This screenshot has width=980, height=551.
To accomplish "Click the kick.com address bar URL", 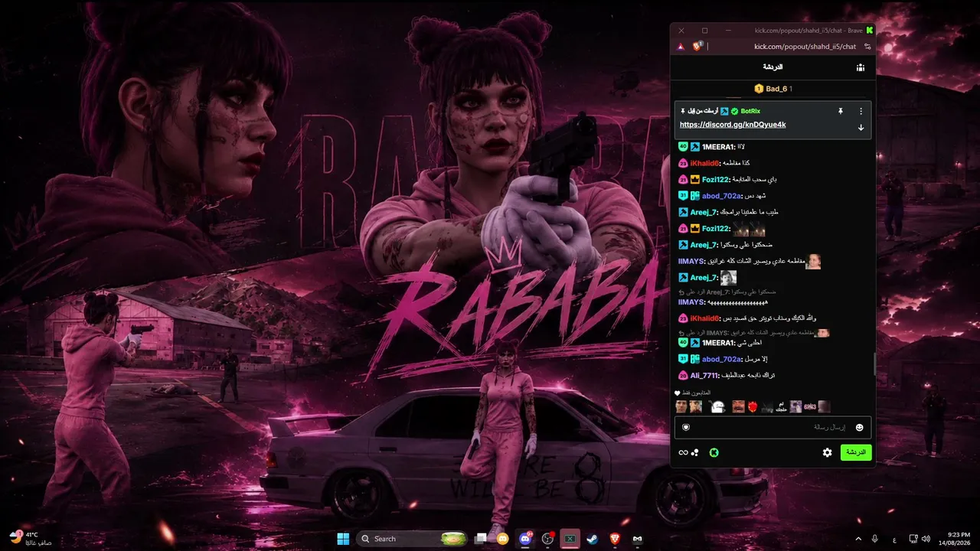I will coord(805,47).
